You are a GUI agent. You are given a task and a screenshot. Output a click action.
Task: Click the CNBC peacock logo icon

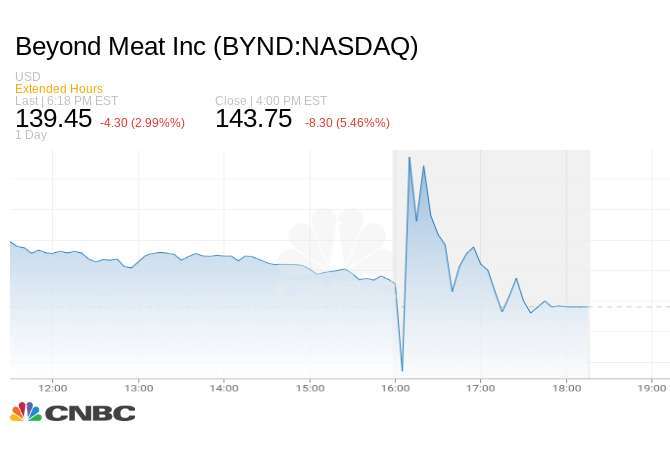click(26, 412)
